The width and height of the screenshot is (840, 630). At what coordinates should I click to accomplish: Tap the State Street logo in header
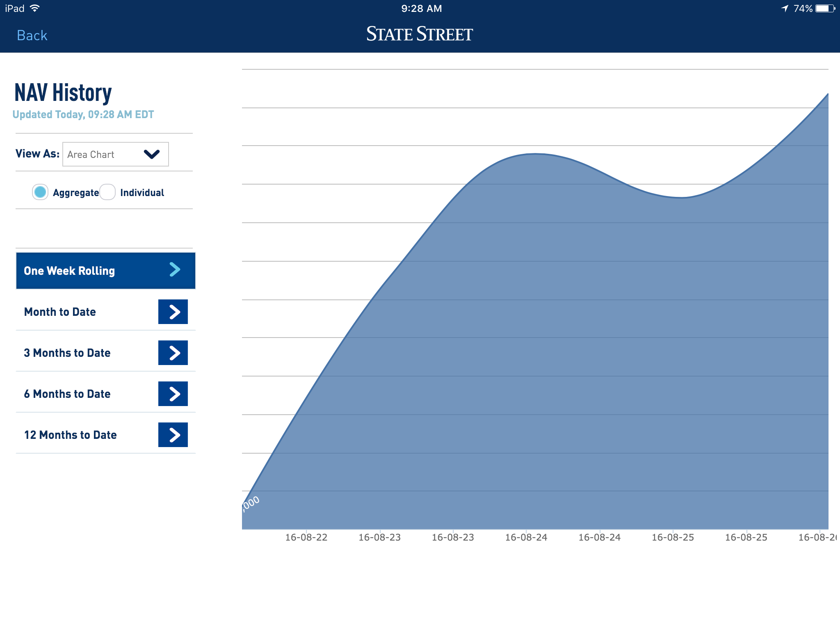pos(419,34)
